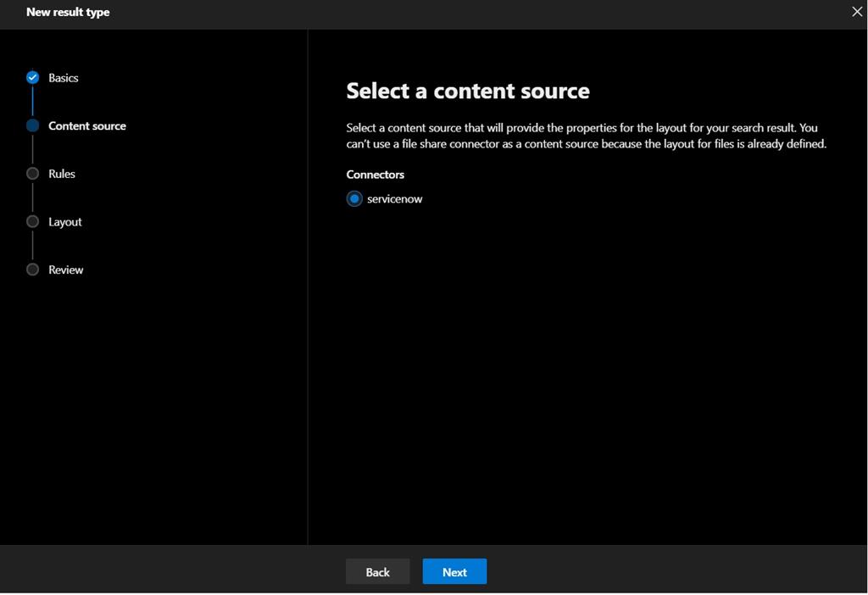The width and height of the screenshot is (868, 595).
Task: Click the Next button
Action: 454,571
